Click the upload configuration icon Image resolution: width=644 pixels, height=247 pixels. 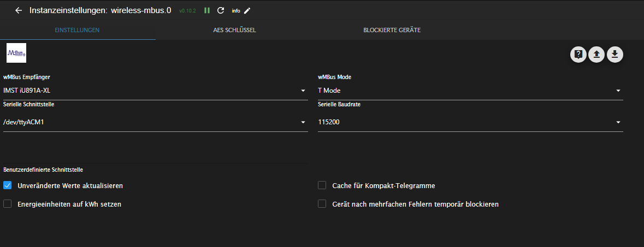pos(596,54)
